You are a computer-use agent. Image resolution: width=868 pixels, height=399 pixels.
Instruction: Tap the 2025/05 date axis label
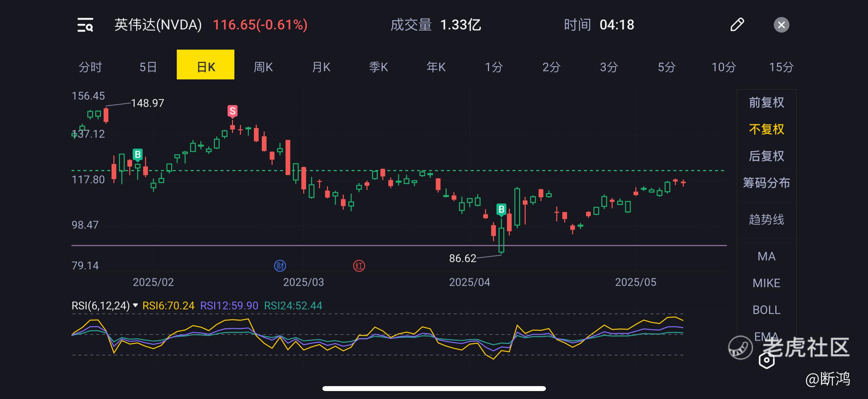(x=636, y=282)
